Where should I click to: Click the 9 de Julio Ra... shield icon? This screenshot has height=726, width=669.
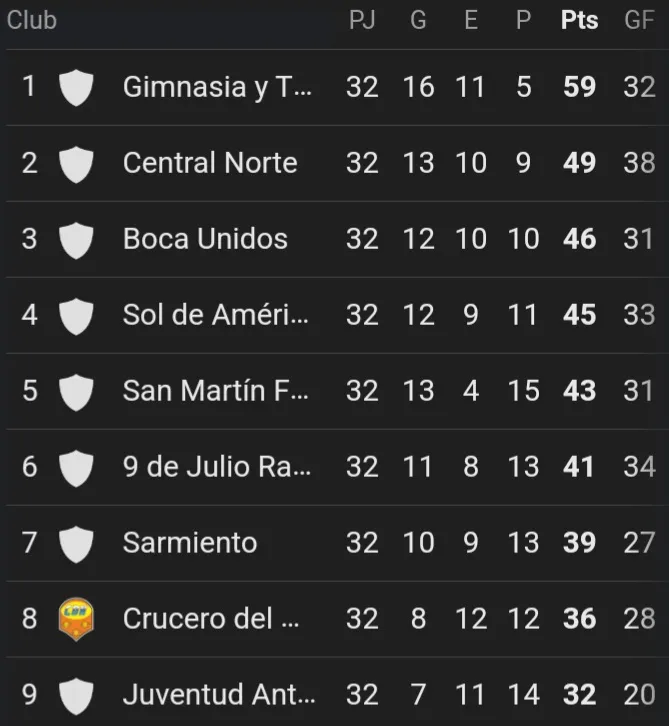coord(76,467)
